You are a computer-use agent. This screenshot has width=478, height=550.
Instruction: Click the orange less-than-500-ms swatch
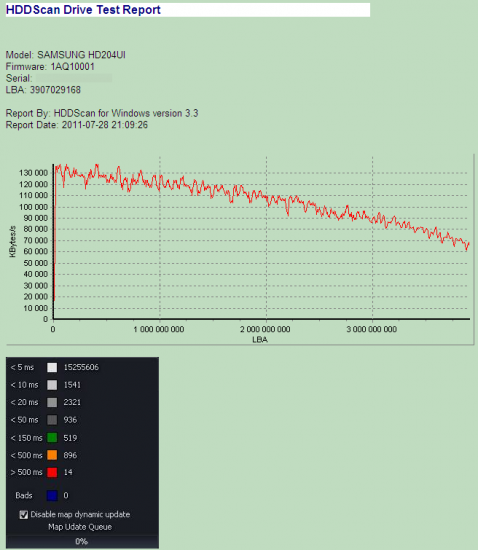pos(52,455)
